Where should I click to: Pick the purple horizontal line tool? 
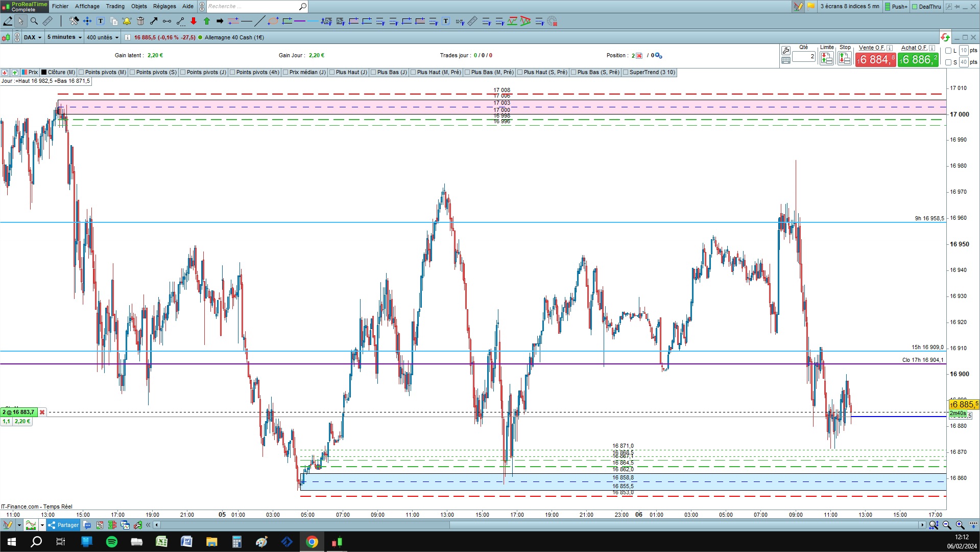pyautogui.click(x=300, y=21)
